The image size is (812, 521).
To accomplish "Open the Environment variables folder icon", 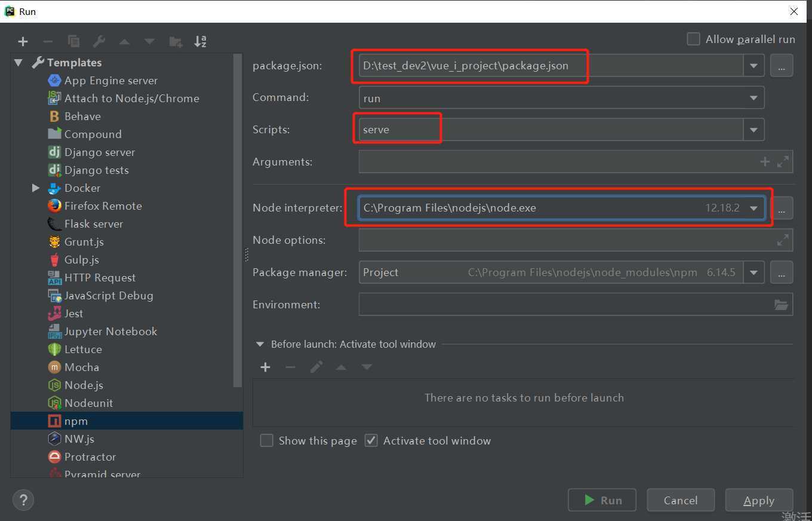I will point(781,305).
